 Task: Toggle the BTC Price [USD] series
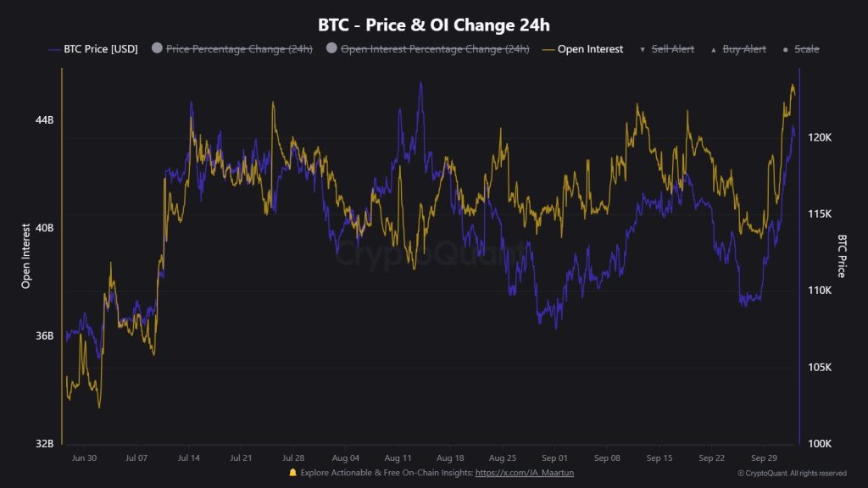(101, 49)
